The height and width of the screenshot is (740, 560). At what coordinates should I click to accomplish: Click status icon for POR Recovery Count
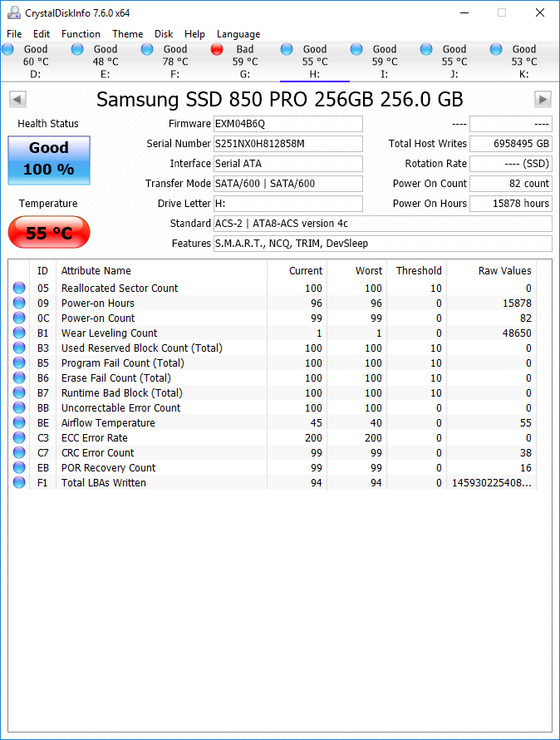[x=19, y=467]
